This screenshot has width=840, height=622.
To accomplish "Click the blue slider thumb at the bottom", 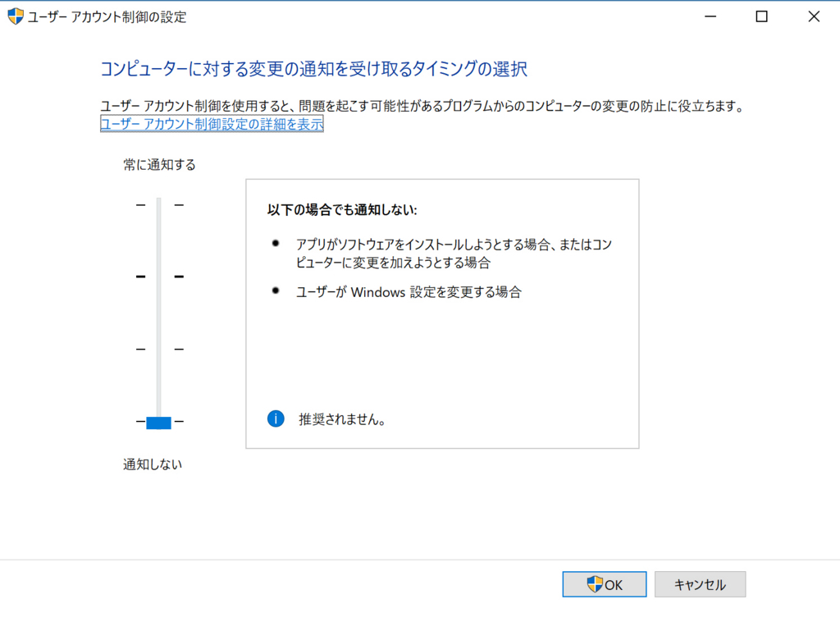I will coord(158,423).
